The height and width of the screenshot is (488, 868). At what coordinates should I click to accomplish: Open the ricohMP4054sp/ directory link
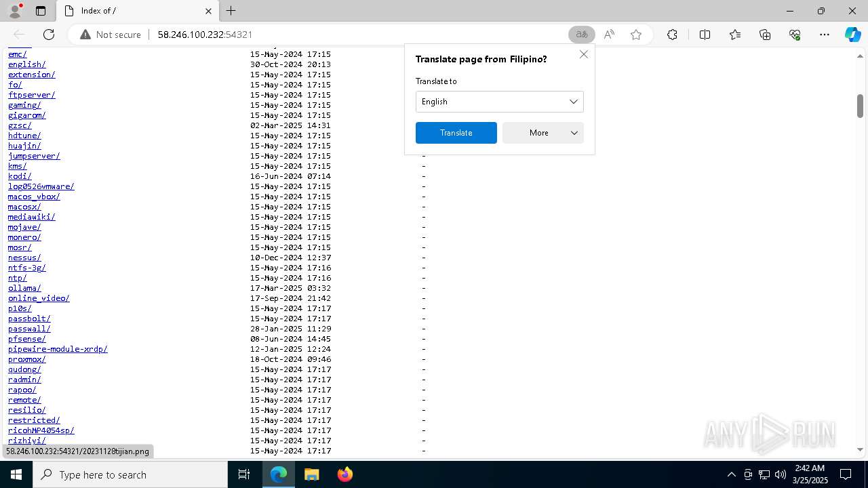click(41, 430)
